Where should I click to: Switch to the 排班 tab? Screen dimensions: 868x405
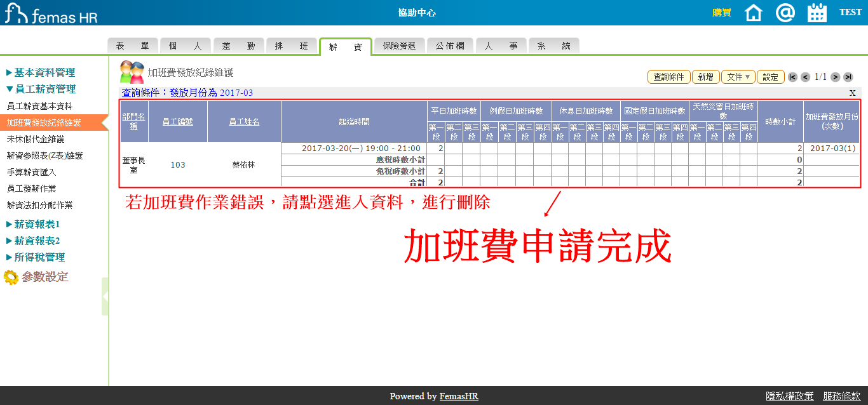(x=291, y=46)
